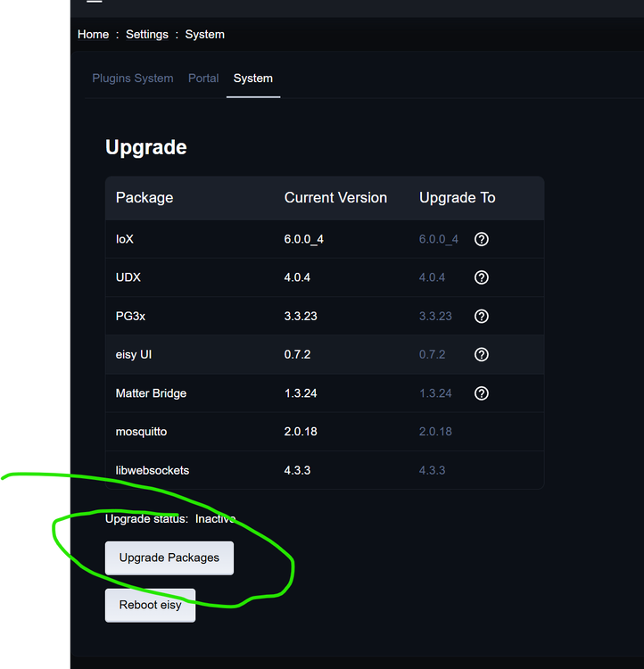Click the Reboot eisy button
The height and width of the screenshot is (669, 644).
[x=150, y=605]
